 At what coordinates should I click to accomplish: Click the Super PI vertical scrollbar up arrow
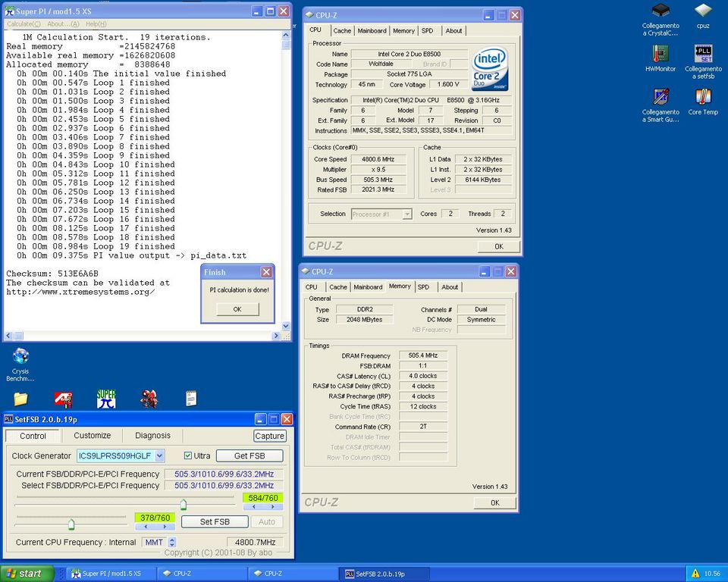click(x=286, y=36)
